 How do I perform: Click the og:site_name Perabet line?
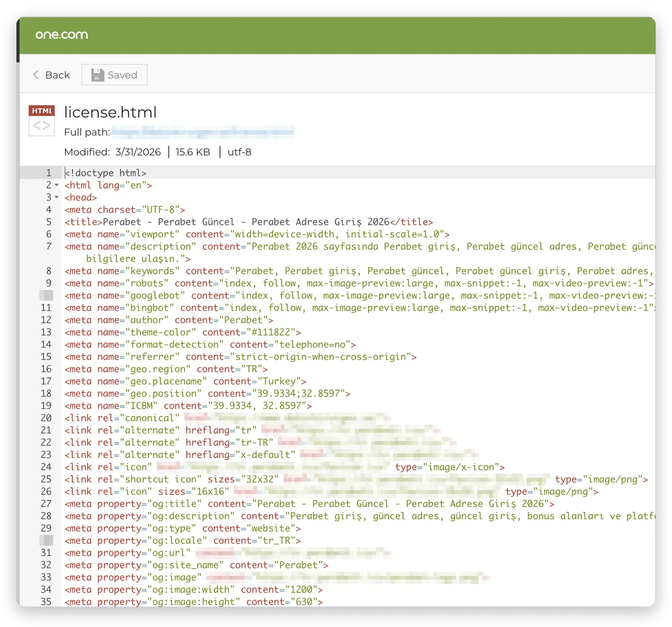point(196,565)
